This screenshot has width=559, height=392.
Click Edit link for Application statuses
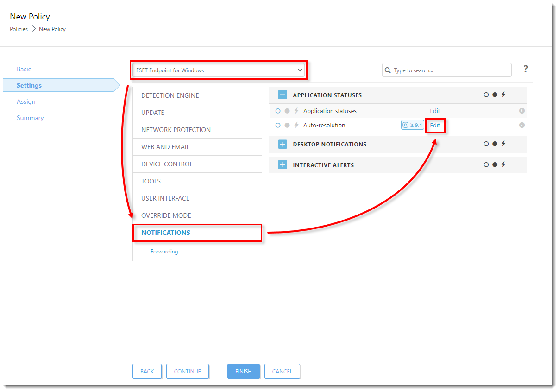[x=435, y=111]
